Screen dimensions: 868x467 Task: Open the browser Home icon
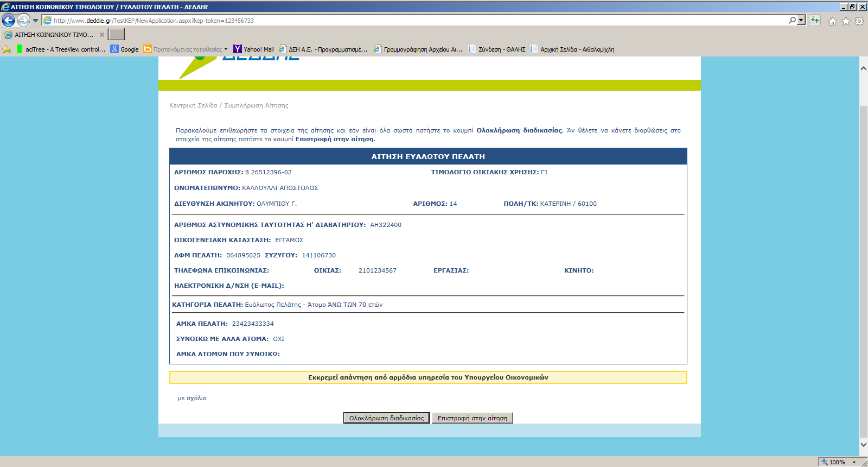[833, 21]
